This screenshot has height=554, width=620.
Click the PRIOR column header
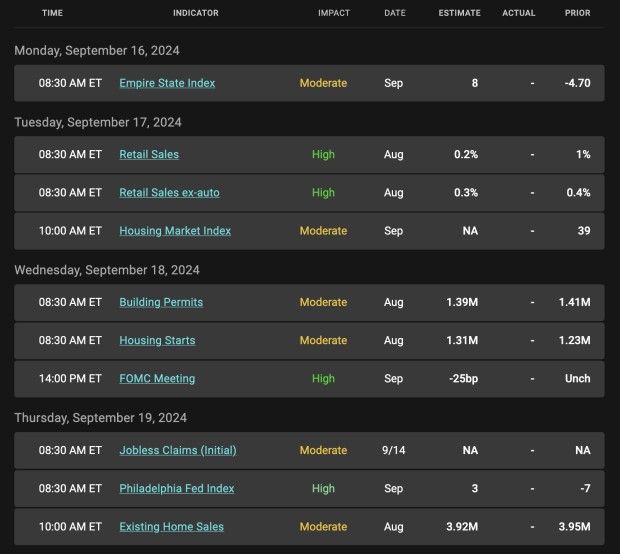578,13
